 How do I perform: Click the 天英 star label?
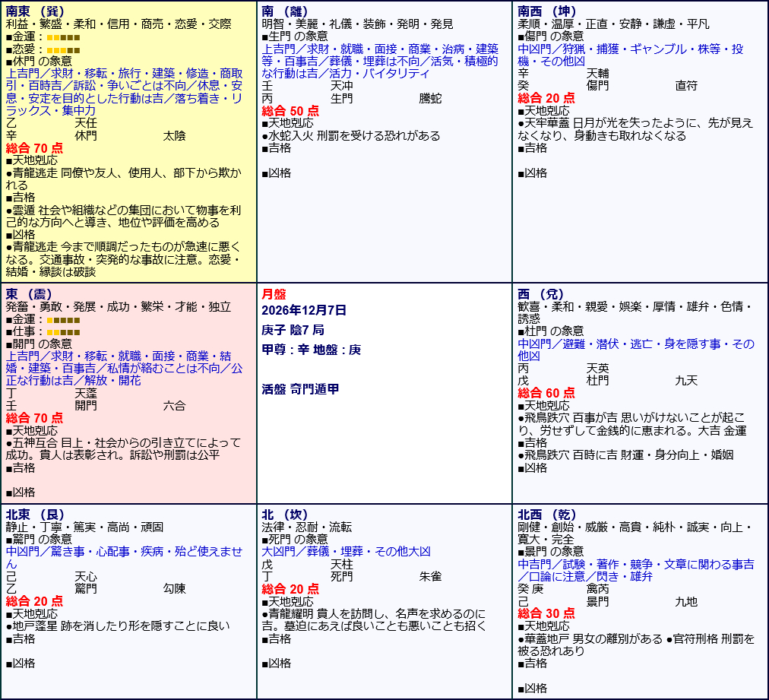598,368
